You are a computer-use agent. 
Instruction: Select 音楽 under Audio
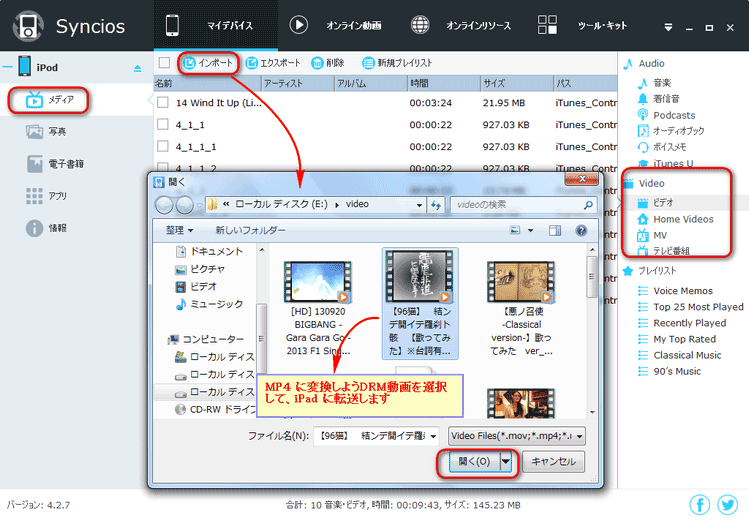point(654,83)
